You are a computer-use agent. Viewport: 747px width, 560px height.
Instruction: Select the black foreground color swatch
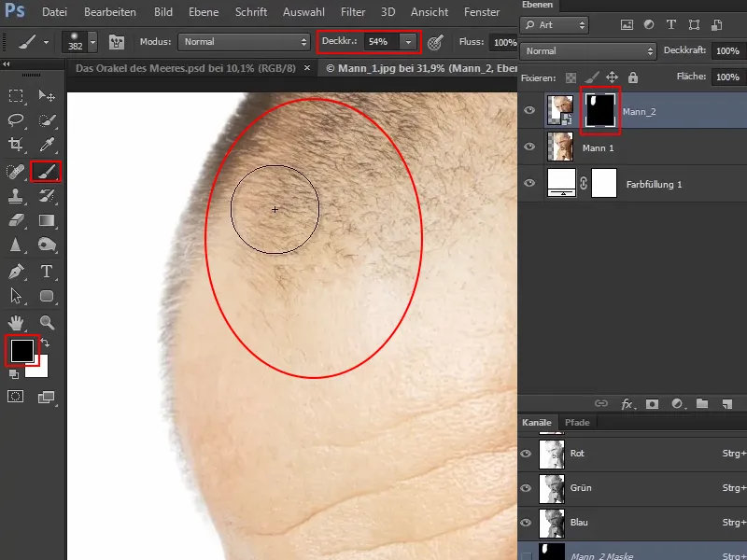click(x=21, y=351)
